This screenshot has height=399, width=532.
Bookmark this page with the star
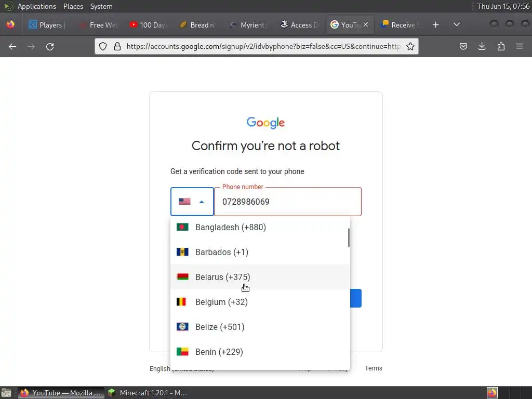(410, 46)
